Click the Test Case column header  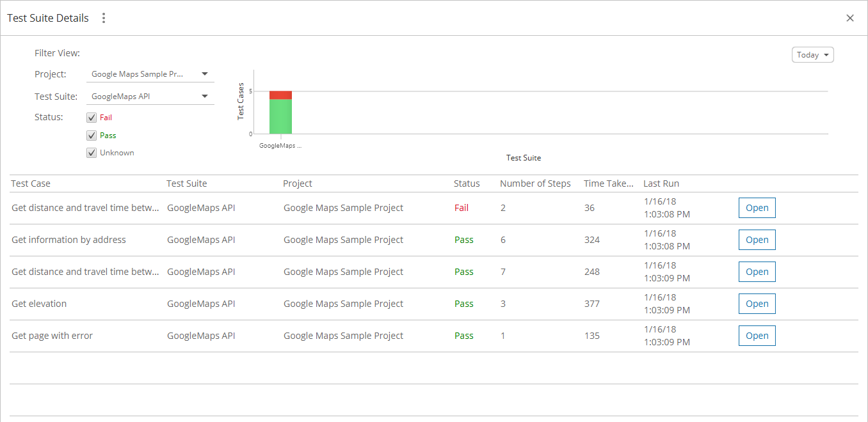[31, 184]
